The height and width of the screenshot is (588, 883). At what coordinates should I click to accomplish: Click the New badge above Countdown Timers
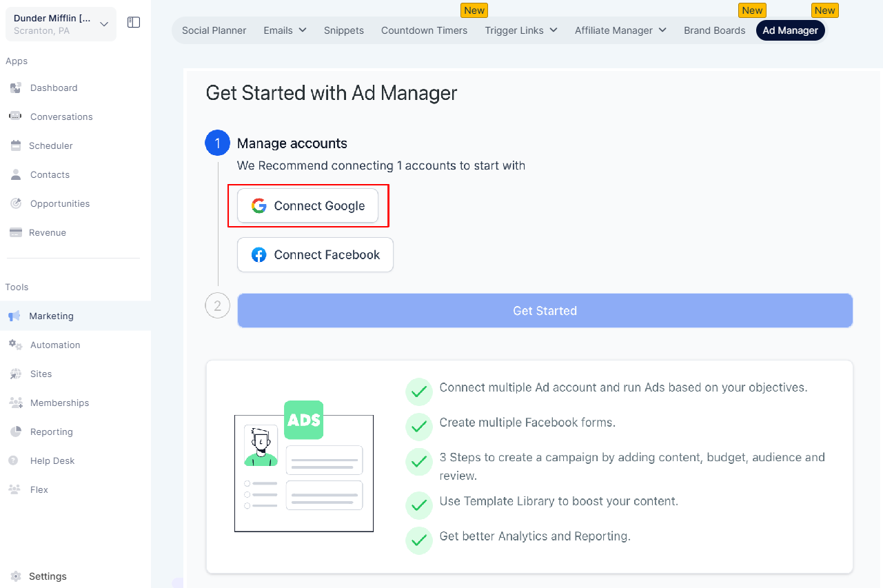pos(474,10)
